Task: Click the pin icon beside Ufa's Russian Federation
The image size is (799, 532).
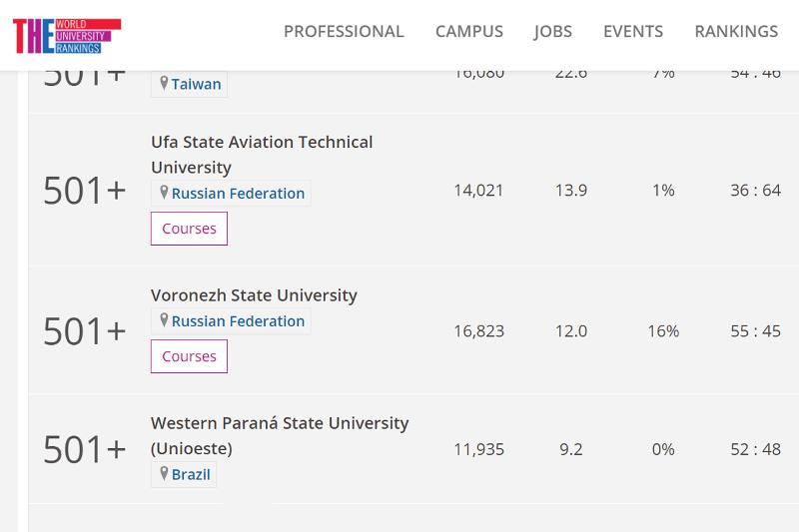Action: point(164,193)
